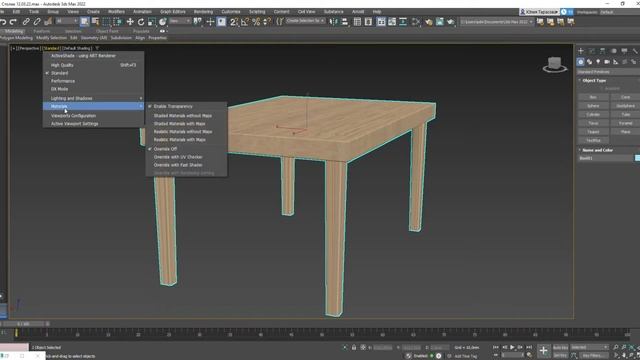Screen dimensions: 640x360
Task: Open the Edit menu
Action: point(16,12)
